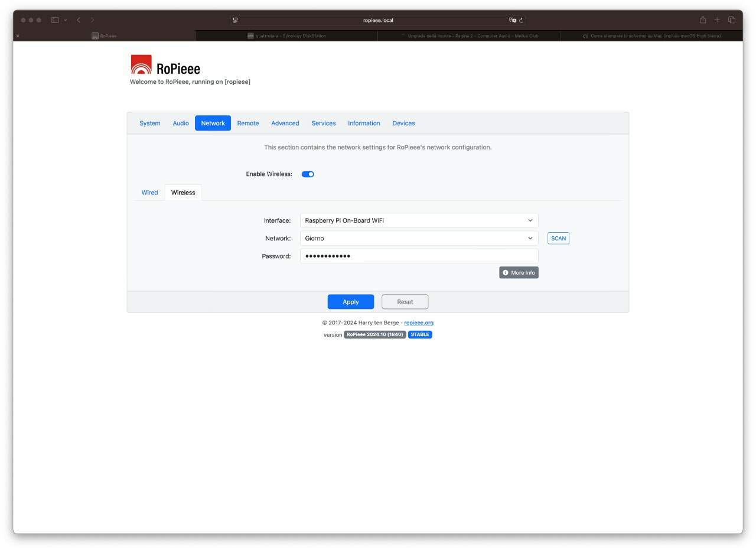Select the Network settings tab
Screen dimensions: 756x550
pos(213,123)
